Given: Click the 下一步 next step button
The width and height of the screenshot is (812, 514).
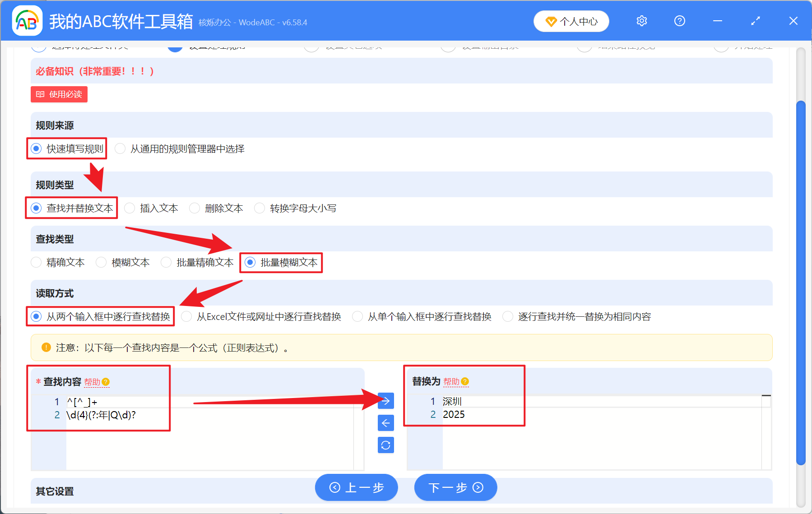Looking at the screenshot, I should click(455, 488).
